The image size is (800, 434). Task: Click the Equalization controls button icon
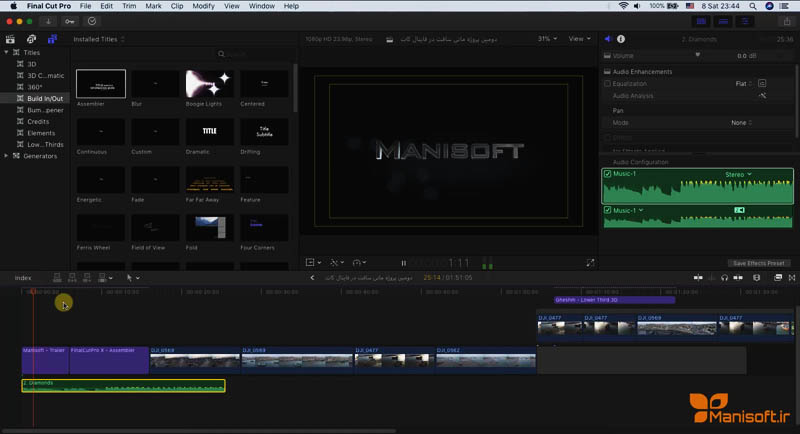pyautogui.click(x=762, y=84)
